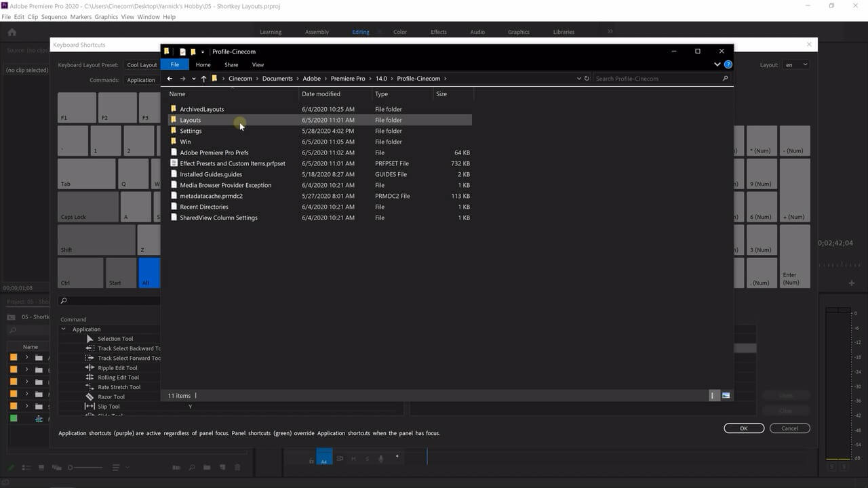
Task: Open the Commands Application dropdown
Action: (141, 80)
